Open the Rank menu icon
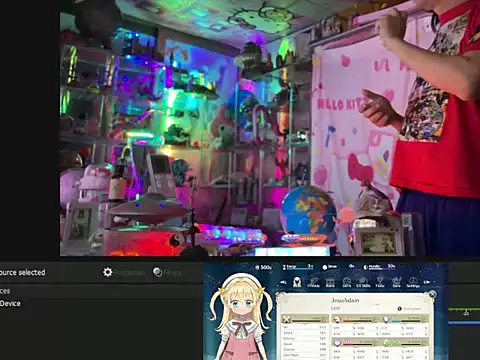 [330, 283]
